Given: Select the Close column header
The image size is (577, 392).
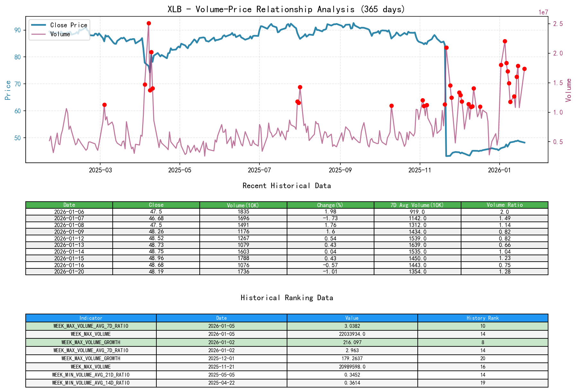Looking at the screenshot, I should (156, 205).
